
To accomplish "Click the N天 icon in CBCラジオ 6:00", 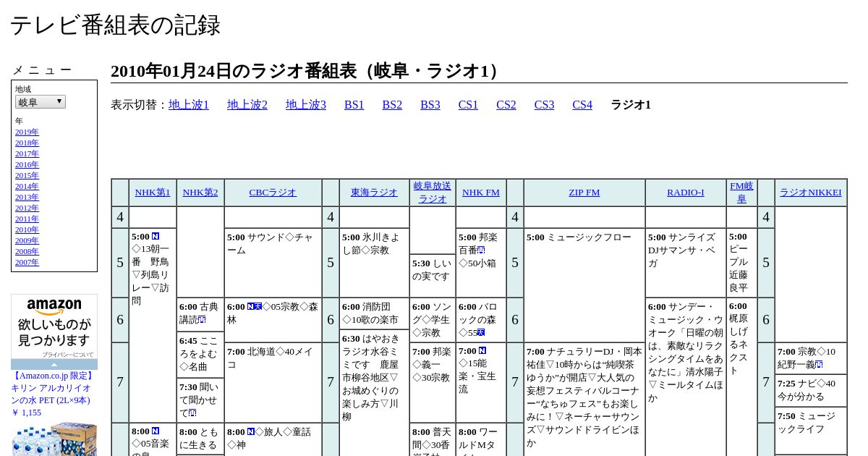I will pos(255,307).
